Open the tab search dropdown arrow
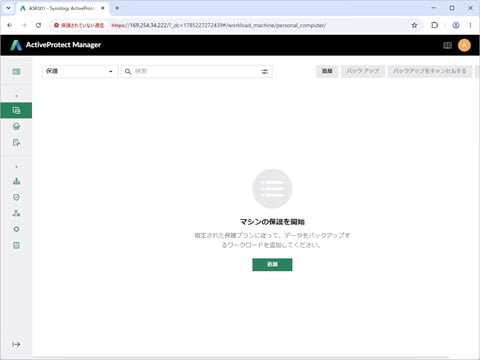Screen dimensions: 480x360 coord(8,8)
